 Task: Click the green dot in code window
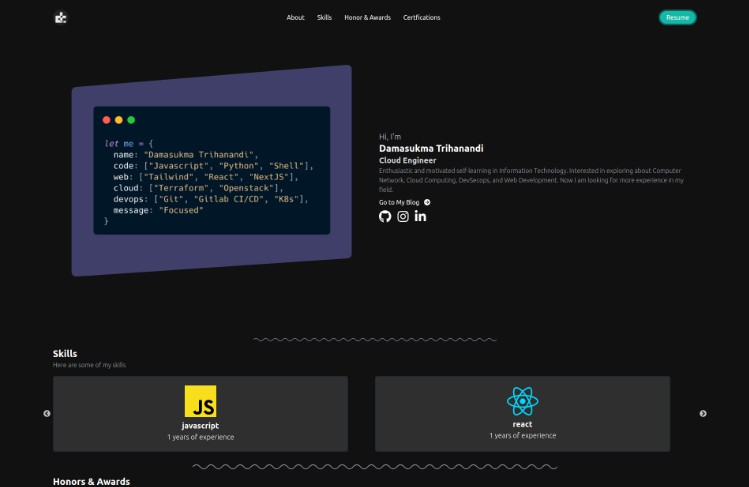point(131,120)
